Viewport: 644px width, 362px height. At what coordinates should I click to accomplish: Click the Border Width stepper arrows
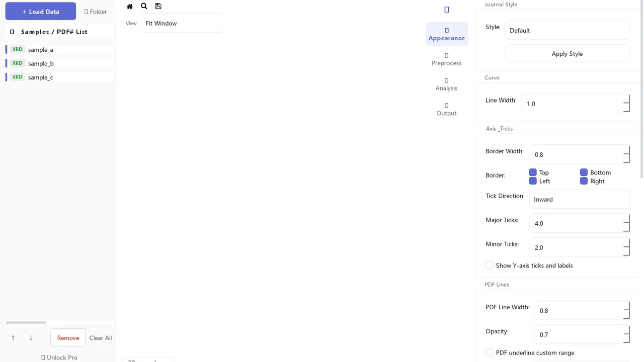[x=626, y=154]
